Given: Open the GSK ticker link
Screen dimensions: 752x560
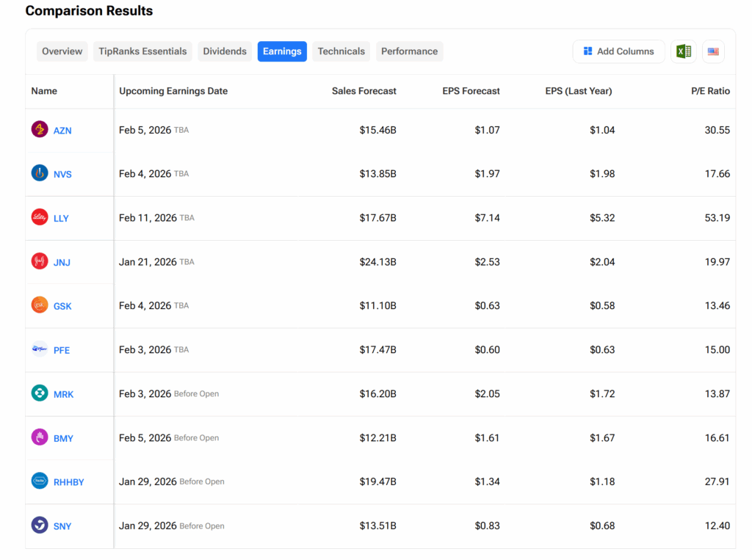Looking at the screenshot, I should 62,306.
